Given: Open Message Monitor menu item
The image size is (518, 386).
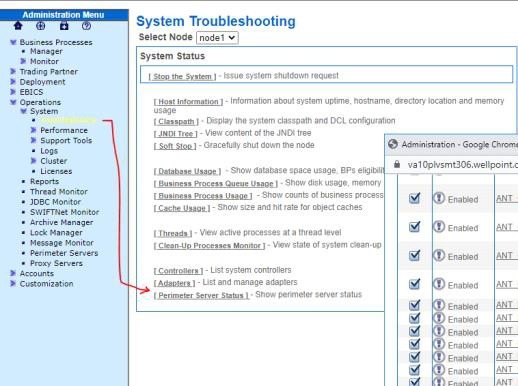Looking at the screenshot, I should [62, 243].
